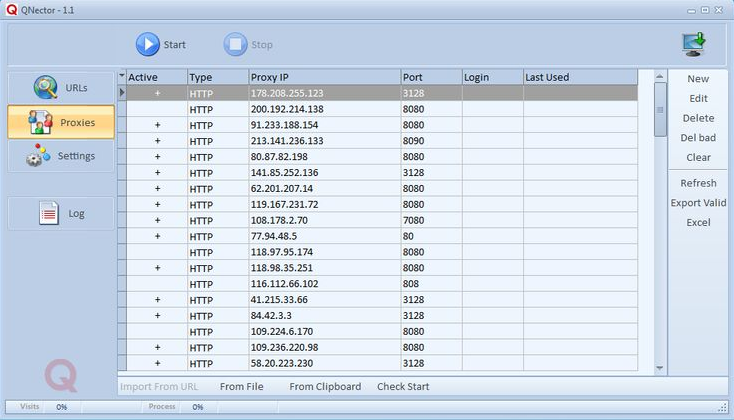Click the Edit button

(698, 98)
